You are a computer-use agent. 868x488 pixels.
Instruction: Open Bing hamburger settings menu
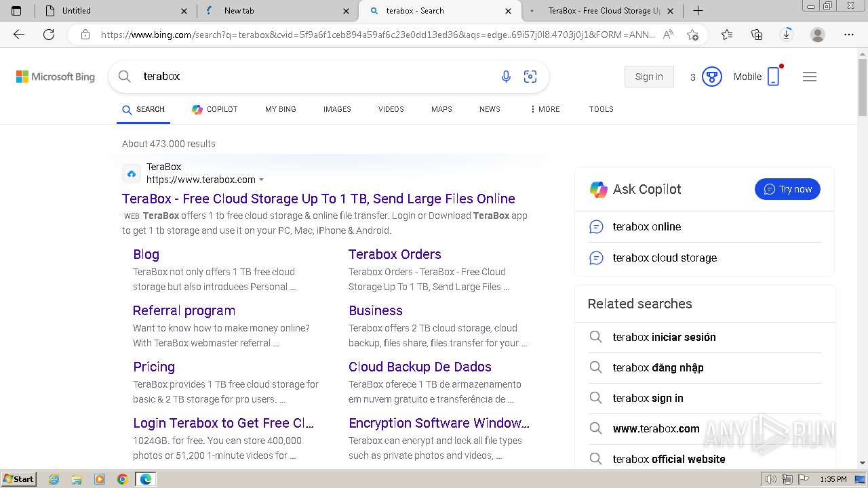pos(810,77)
